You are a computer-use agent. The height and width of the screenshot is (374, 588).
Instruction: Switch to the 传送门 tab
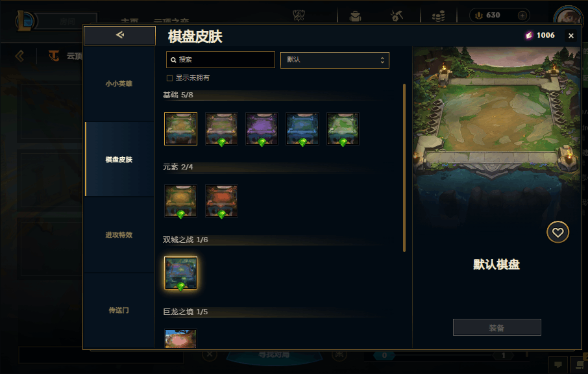[119, 310]
